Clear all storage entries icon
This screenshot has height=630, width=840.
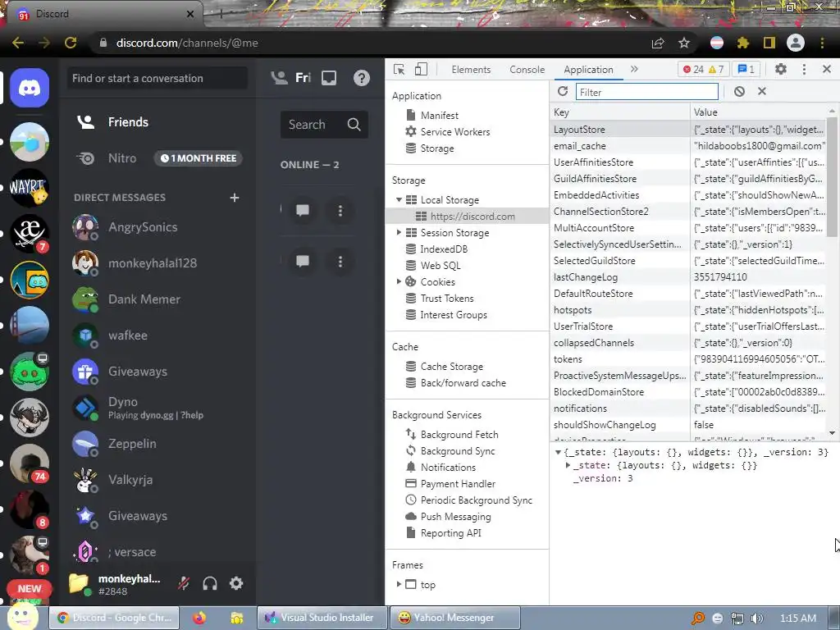[x=739, y=92]
